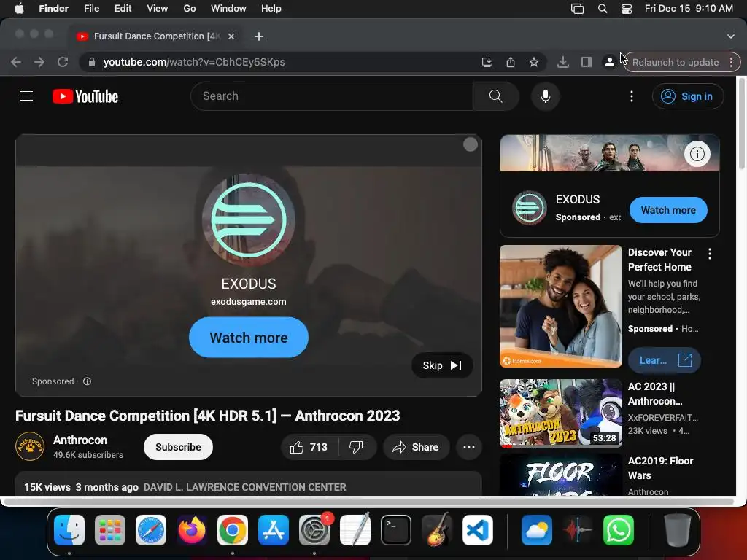Open Trash from the Dock
The height and width of the screenshot is (560, 747).
click(677, 530)
